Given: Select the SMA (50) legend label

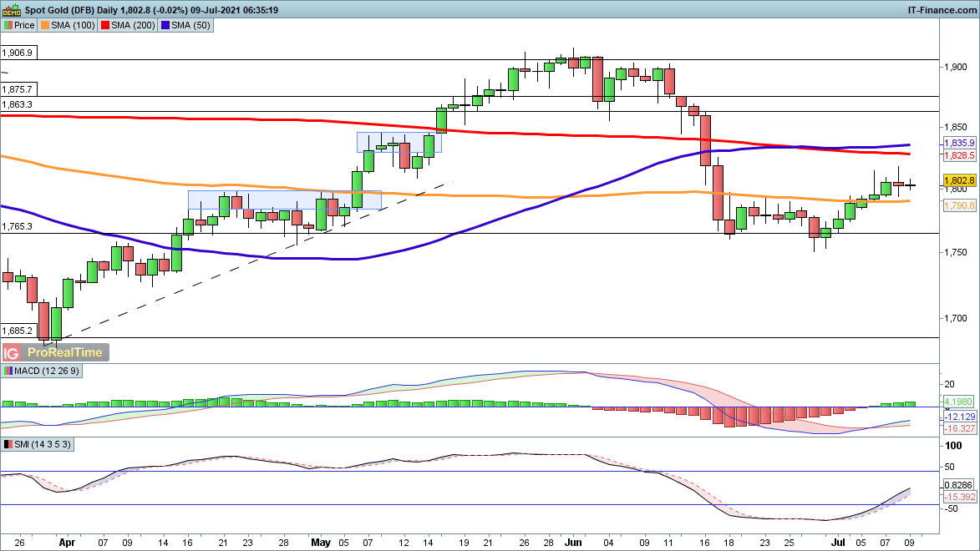Looking at the screenshot, I should point(188,25).
